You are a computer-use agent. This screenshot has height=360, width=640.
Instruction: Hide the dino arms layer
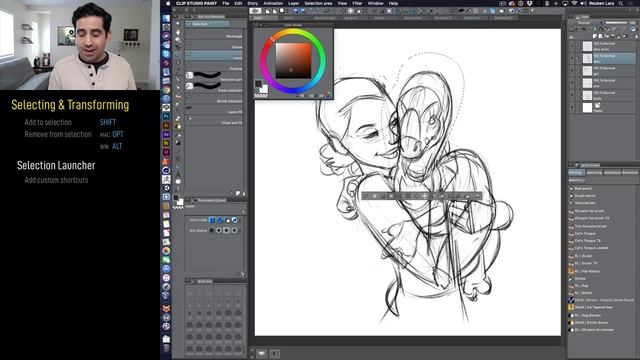(571, 46)
